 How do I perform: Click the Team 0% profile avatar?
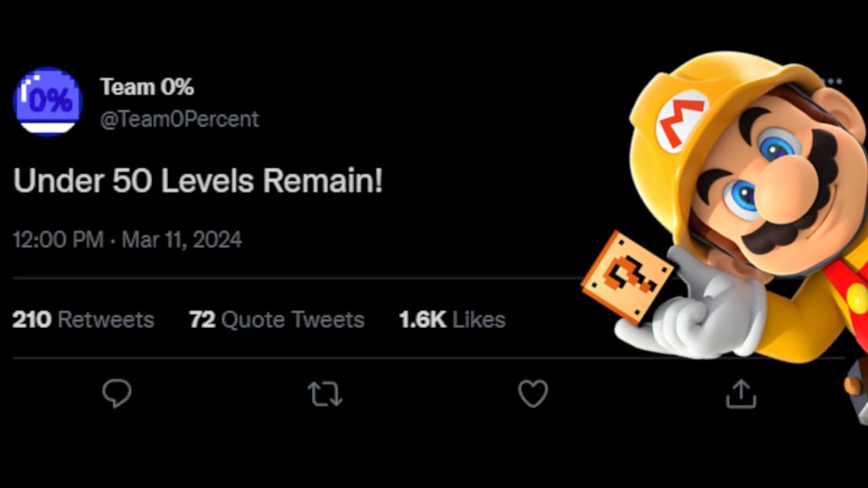click(x=47, y=102)
